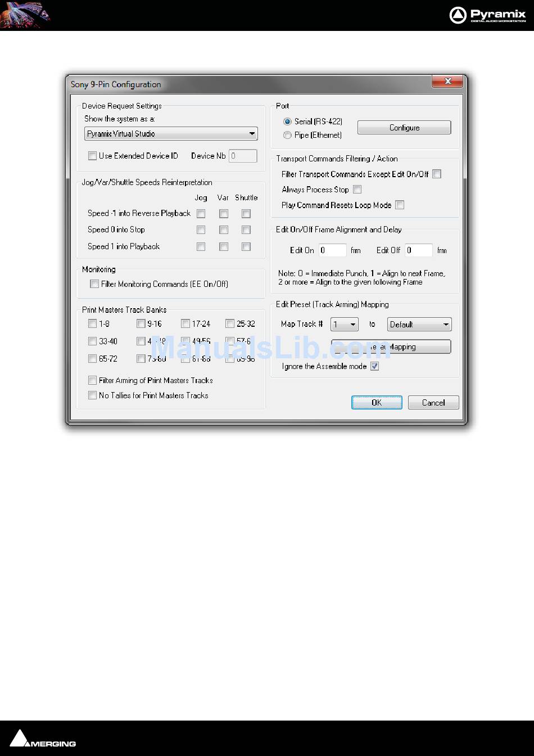The image size is (534, 756).
Task: Check Shuttle for Speed -1 into Reverse Playback
Action: [246, 214]
